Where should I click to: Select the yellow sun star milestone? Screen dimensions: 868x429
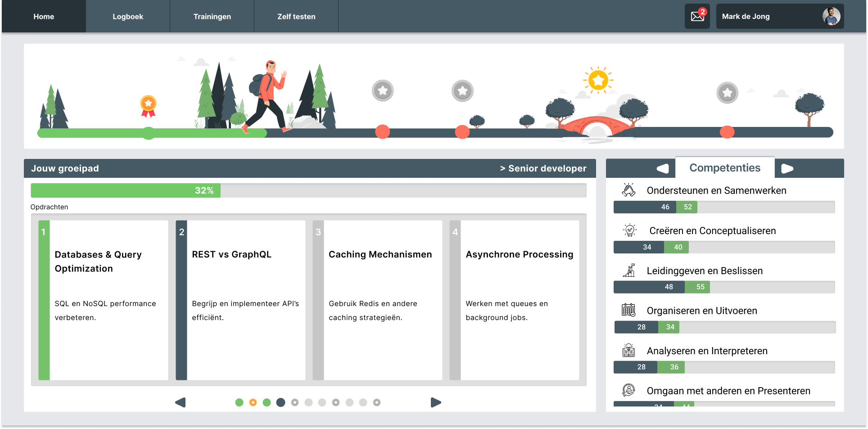(x=598, y=81)
